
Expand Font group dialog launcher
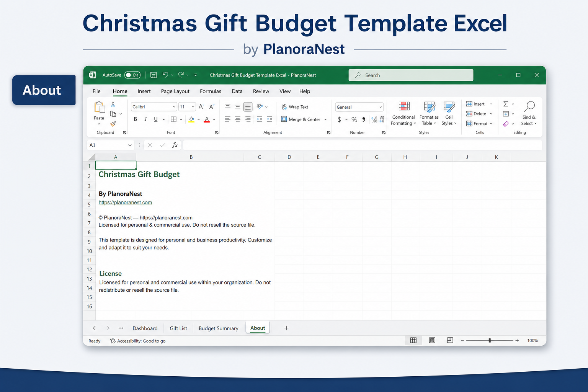click(217, 132)
